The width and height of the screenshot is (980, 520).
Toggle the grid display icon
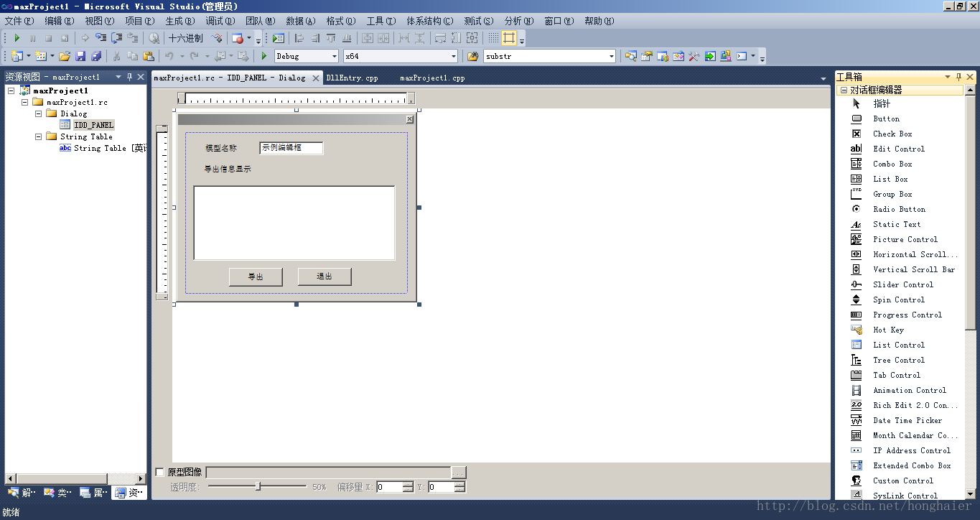[x=493, y=38]
